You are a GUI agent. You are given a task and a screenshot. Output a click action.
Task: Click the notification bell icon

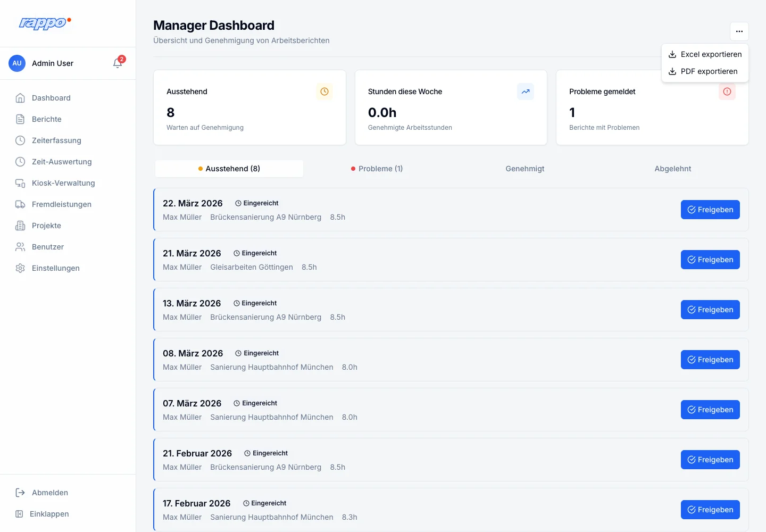click(x=118, y=63)
